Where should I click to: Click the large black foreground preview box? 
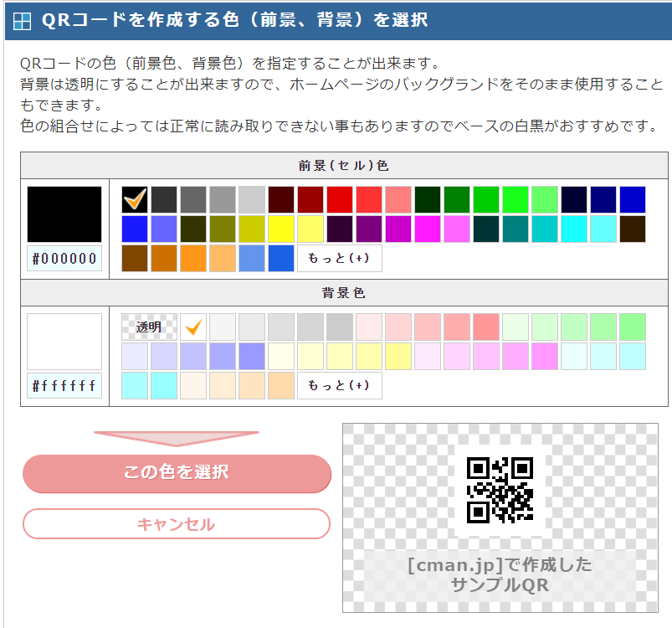(64, 214)
